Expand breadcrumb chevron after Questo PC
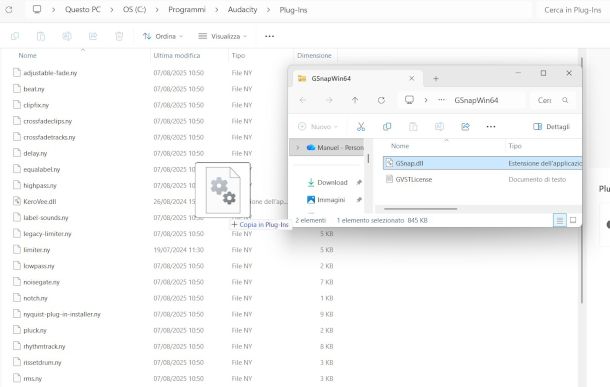This screenshot has height=387, width=610. pos(112,10)
